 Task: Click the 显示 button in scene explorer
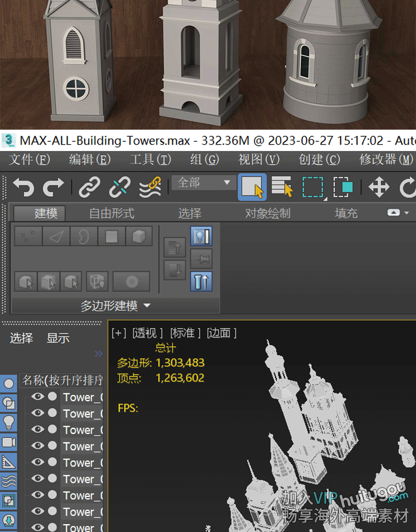coord(58,338)
